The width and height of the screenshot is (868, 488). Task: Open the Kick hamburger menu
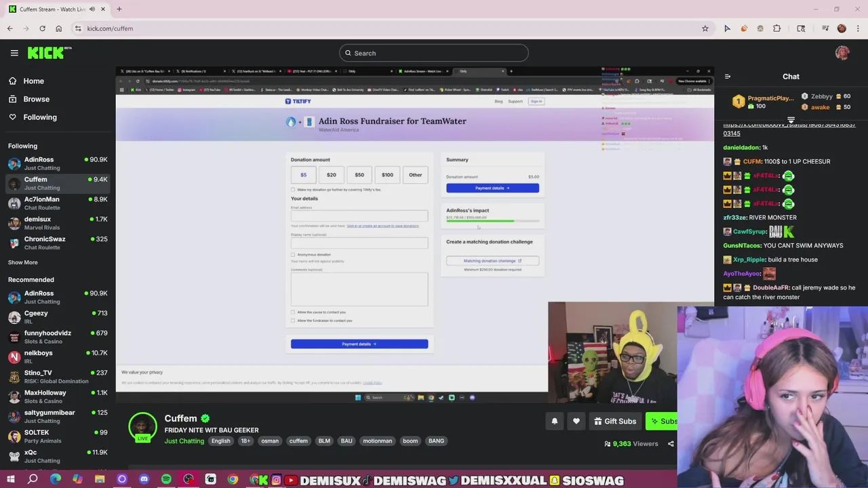click(14, 53)
